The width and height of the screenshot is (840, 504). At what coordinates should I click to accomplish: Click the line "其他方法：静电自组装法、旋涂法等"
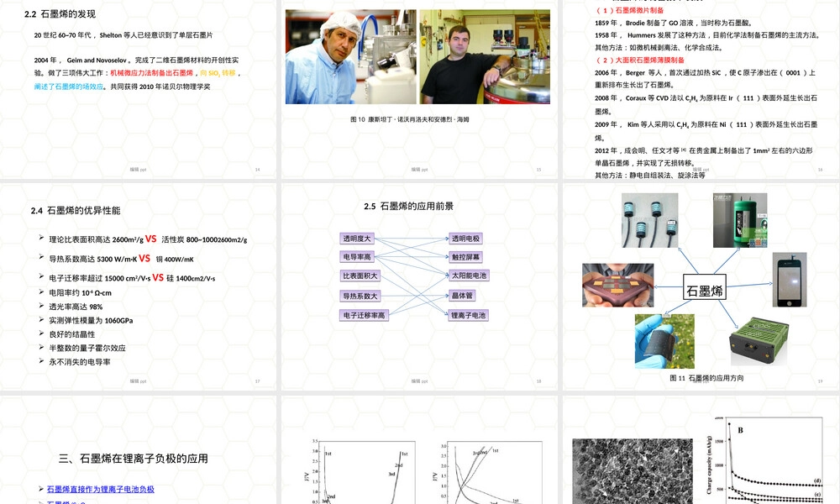pos(650,176)
